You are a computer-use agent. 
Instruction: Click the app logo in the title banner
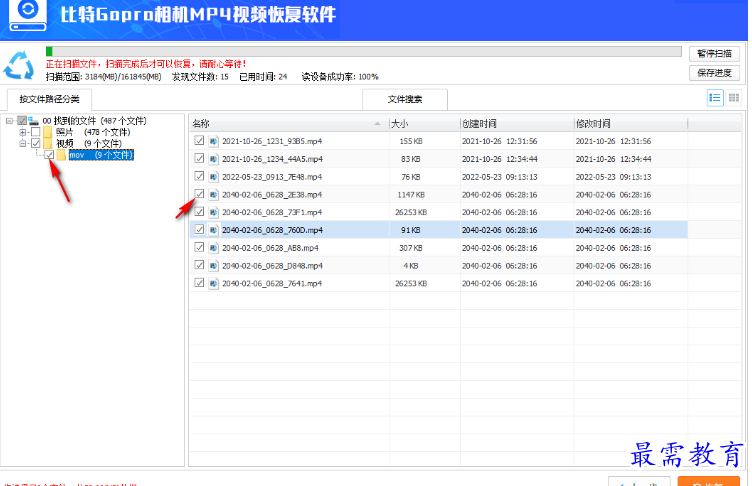click(28, 14)
